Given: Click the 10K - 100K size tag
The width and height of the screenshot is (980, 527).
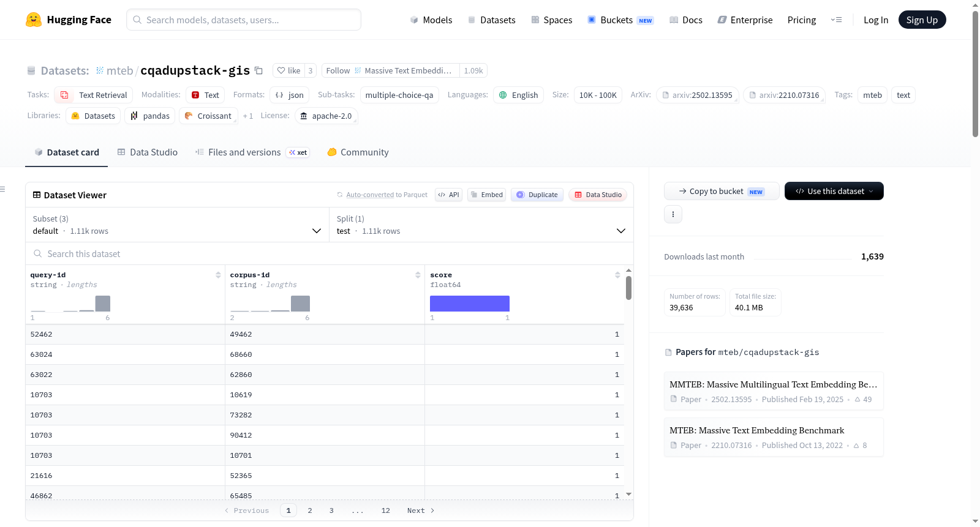Looking at the screenshot, I should point(598,95).
